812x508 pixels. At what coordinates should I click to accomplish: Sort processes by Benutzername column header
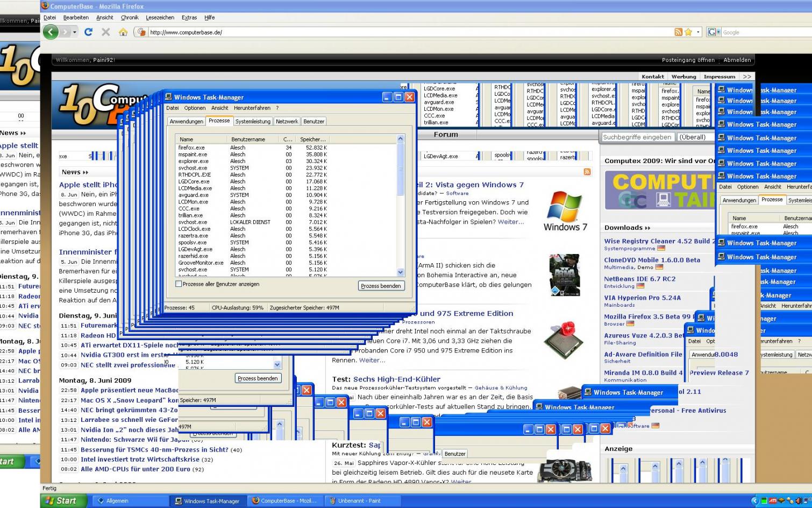click(252, 139)
